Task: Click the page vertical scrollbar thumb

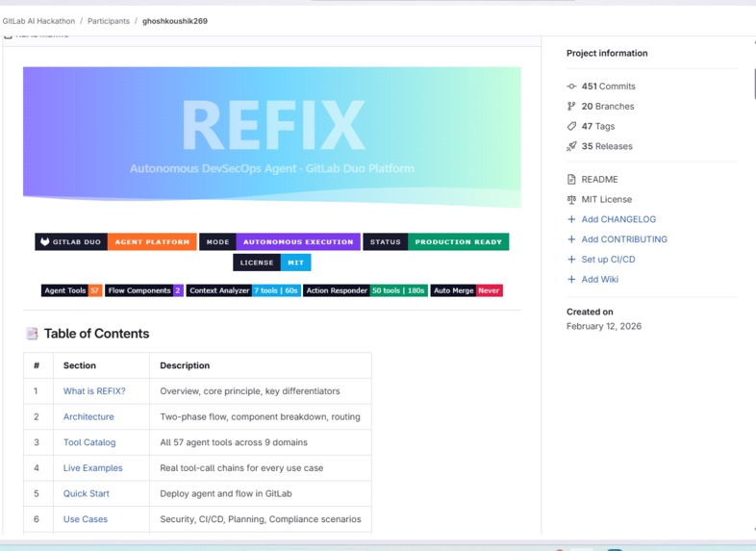Action: tap(754, 84)
